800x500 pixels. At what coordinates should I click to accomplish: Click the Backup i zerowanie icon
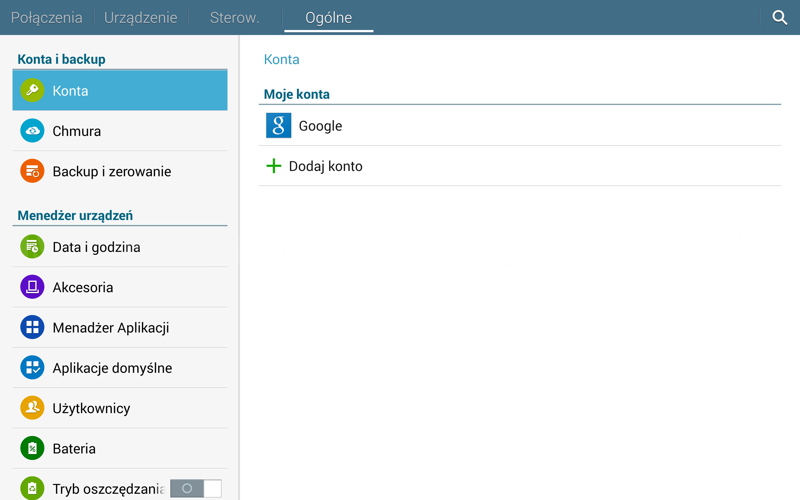(32, 171)
